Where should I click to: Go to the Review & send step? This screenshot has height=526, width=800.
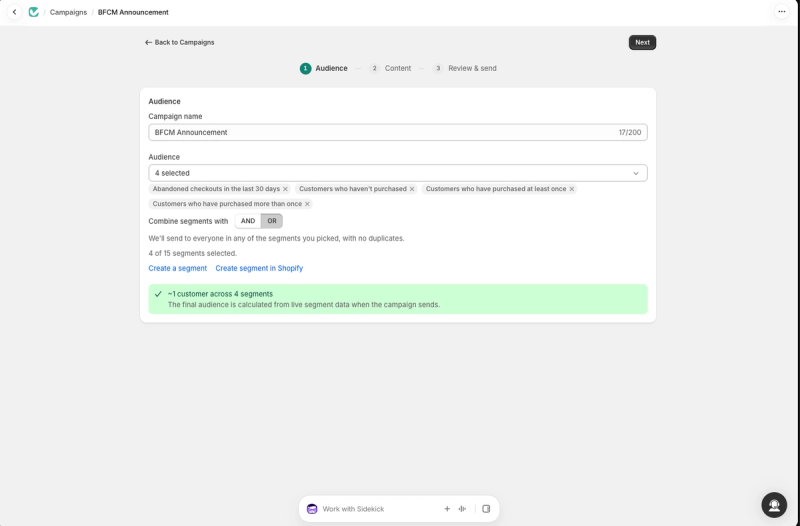point(464,68)
